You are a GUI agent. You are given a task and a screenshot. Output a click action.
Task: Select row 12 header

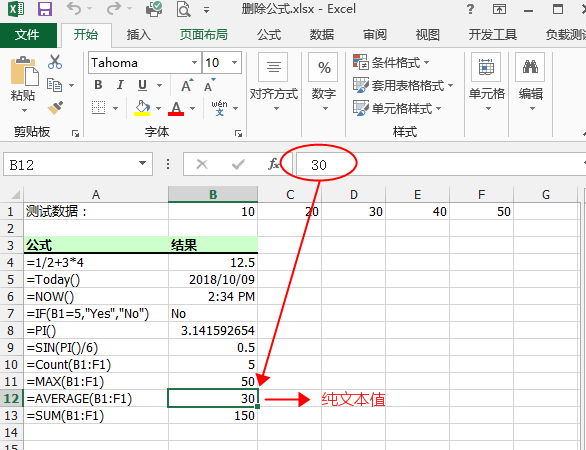pos(11,398)
